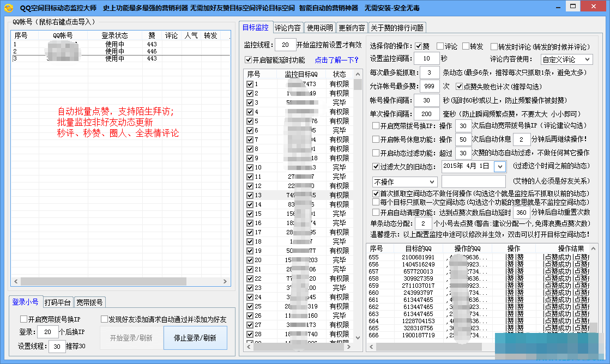Viewport: 610px width, 364px height.
Task: Select result row 666 with 1900187719
Action: point(479,335)
